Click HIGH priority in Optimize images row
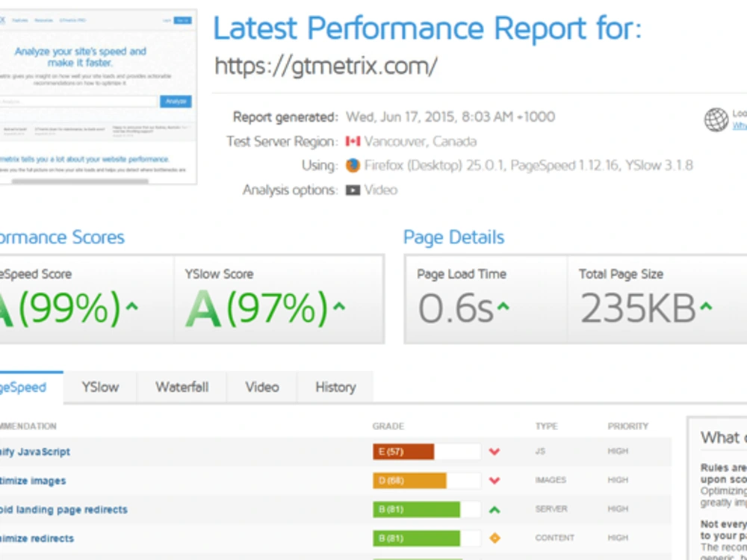Screen dimensions: 747x560 tap(618, 479)
